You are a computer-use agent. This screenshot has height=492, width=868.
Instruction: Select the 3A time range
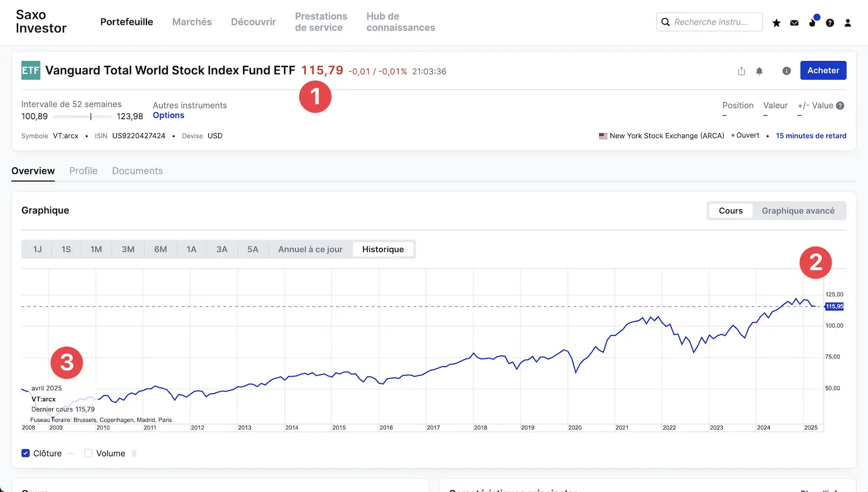(x=222, y=249)
